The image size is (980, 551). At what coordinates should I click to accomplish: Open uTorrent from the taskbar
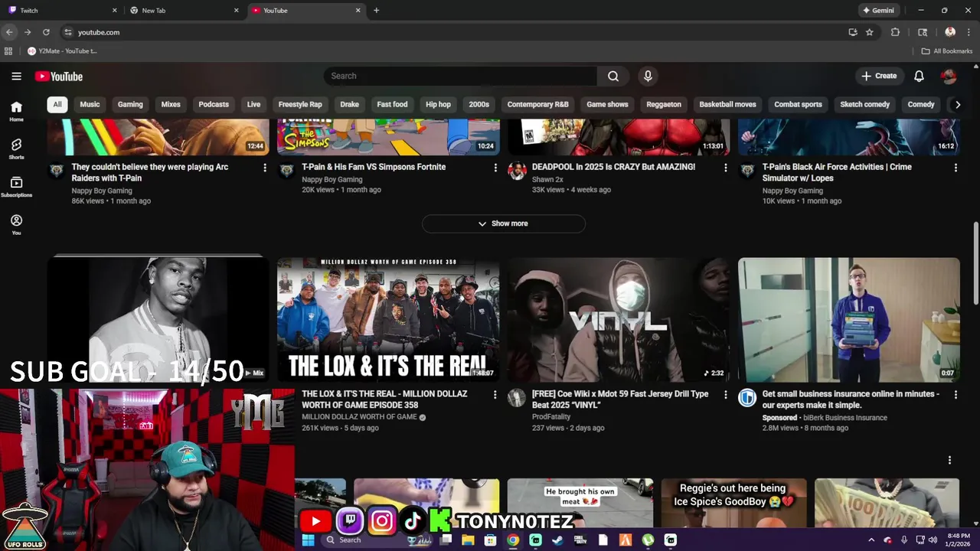[648, 540]
